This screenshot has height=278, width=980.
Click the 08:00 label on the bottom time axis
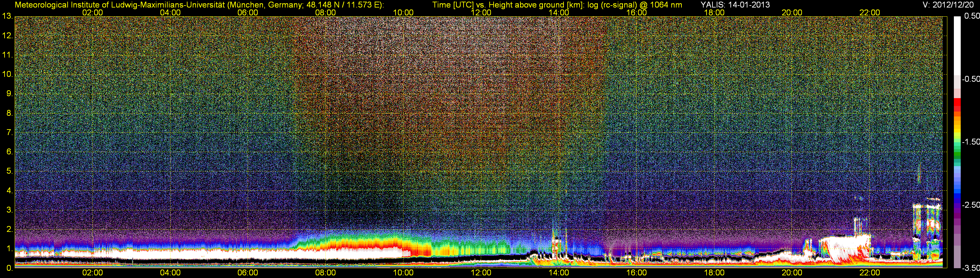[x=326, y=273]
